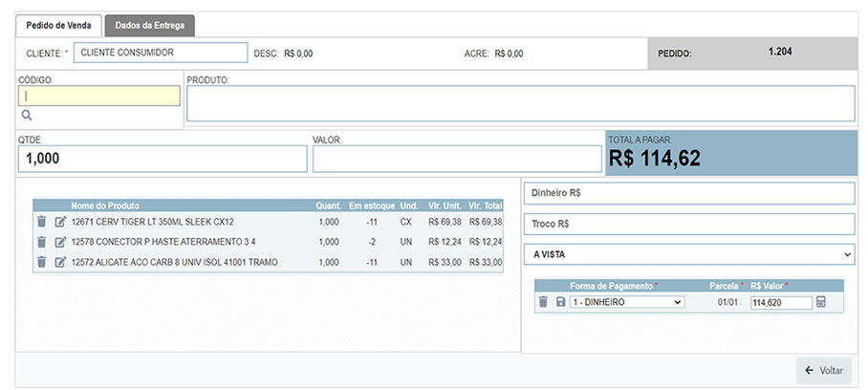This screenshot has width=868, height=390.
Task: Click the search magnifier icon under Código
Action: click(27, 115)
